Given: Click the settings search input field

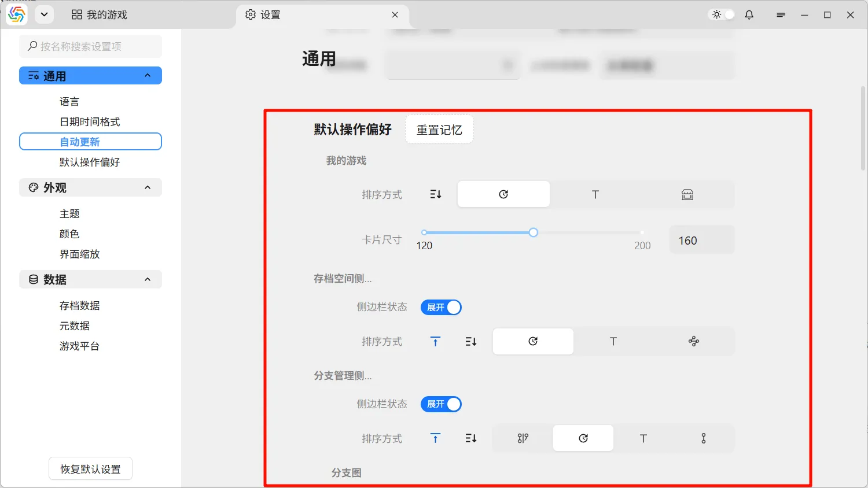Looking at the screenshot, I should pyautogui.click(x=91, y=46).
